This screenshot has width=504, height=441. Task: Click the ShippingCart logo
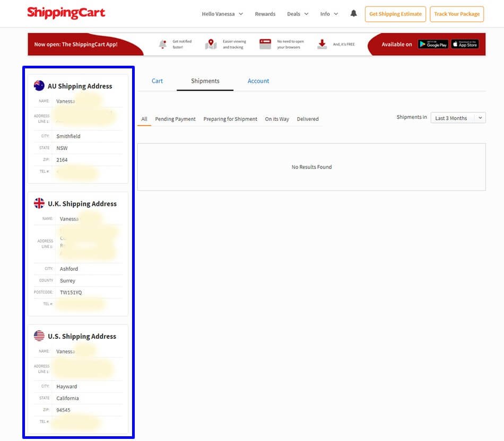66,13
